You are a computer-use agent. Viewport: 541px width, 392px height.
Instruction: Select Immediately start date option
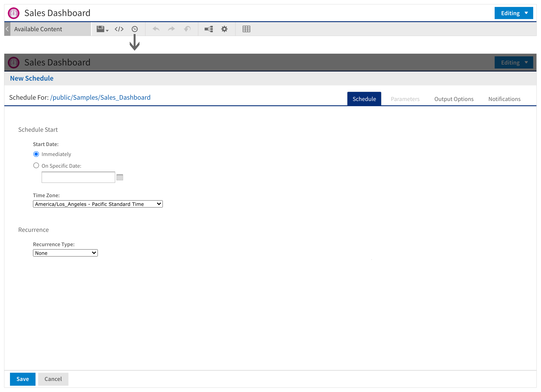coord(36,154)
